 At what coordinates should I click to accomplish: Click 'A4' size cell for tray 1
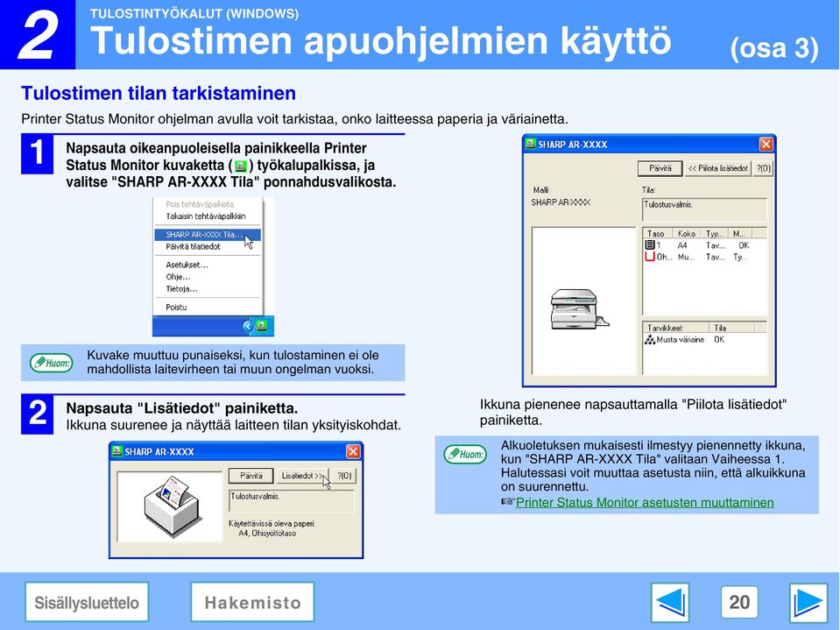(x=682, y=245)
